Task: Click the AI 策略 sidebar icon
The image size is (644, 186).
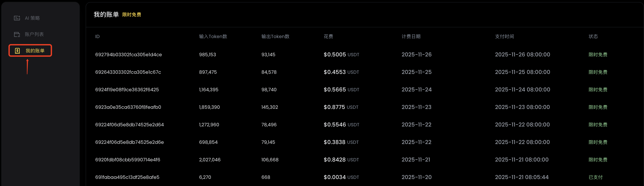Action: pyautogui.click(x=17, y=18)
